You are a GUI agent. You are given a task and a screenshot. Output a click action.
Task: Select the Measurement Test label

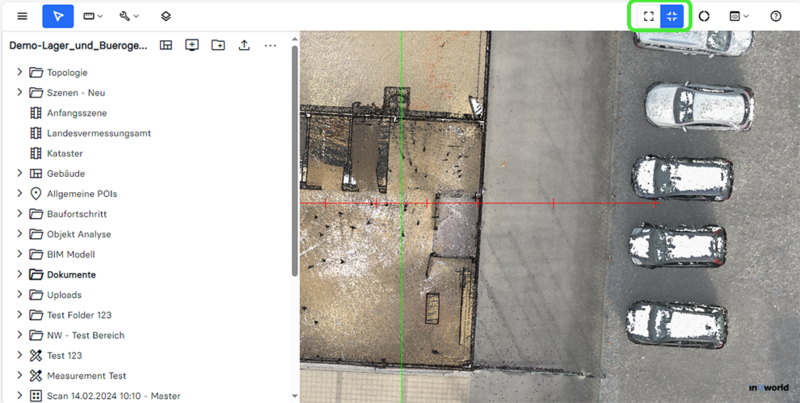pyautogui.click(x=87, y=375)
